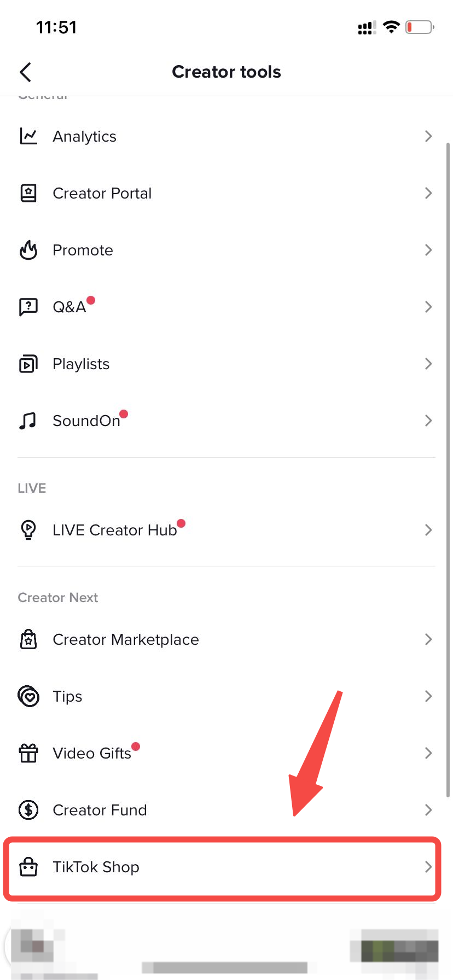Open chevron on the TikTok Shop row
Screen dimensions: 453x980
point(428,867)
